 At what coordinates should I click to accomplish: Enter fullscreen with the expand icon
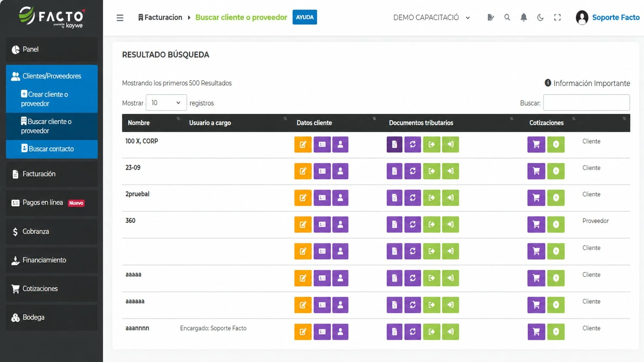[557, 17]
